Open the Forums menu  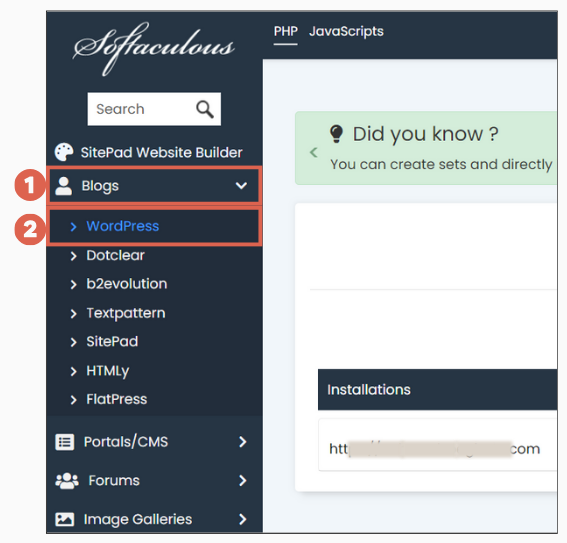[x=154, y=481]
